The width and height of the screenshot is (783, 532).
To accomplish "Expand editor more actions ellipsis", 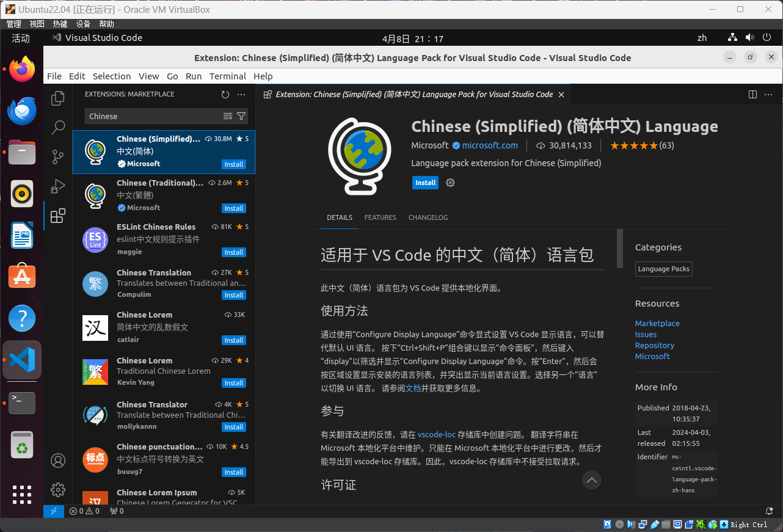I will click(x=769, y=95).
